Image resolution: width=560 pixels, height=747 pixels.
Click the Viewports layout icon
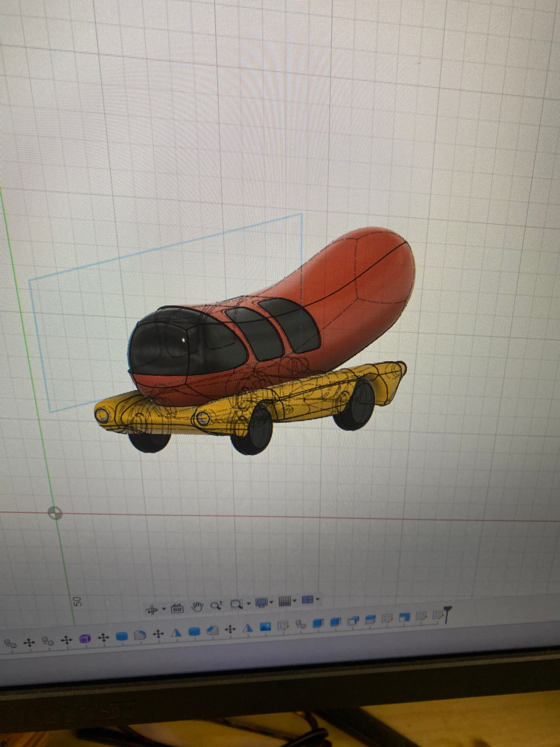pos(307,599)
